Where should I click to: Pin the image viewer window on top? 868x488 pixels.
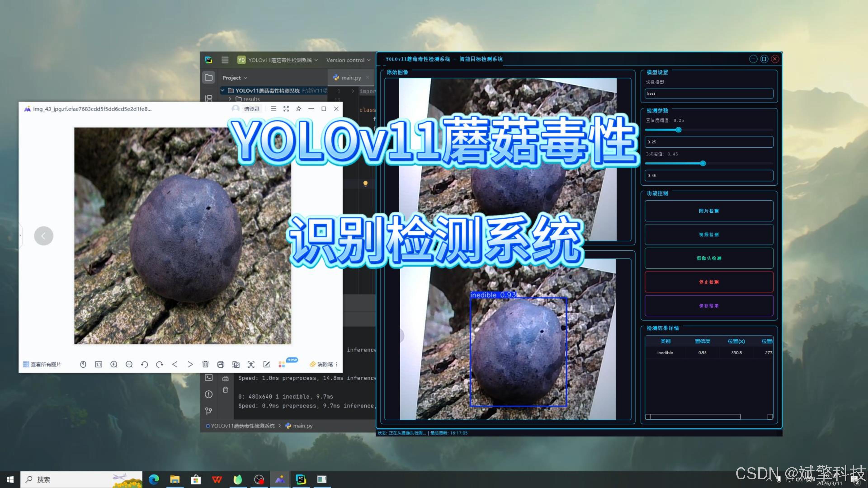(x=299, y=109)
